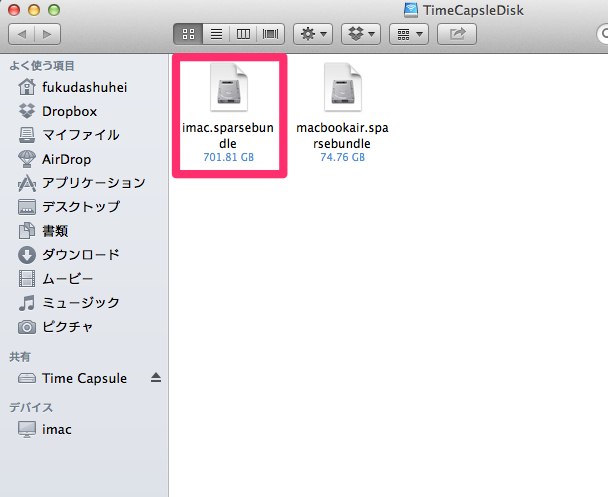The image size is (608, 497).
Task: Click the AirDrop parachute icon
Action: (27, 159)
